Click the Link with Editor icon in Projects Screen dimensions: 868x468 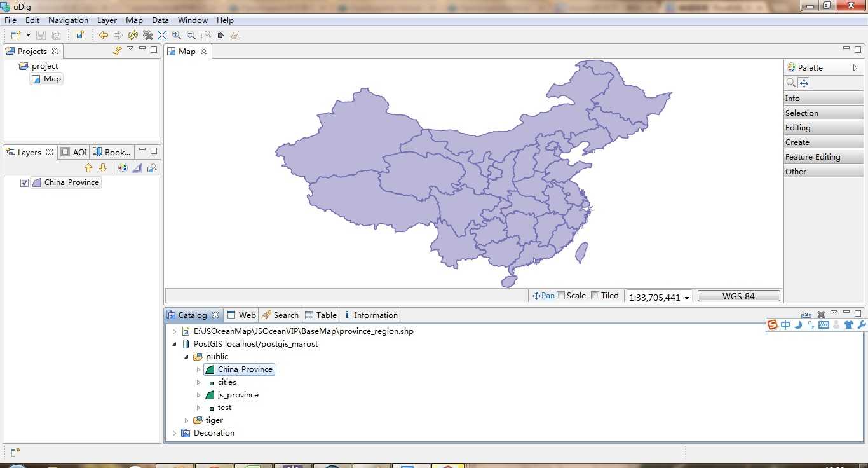[x=117, y=50]
